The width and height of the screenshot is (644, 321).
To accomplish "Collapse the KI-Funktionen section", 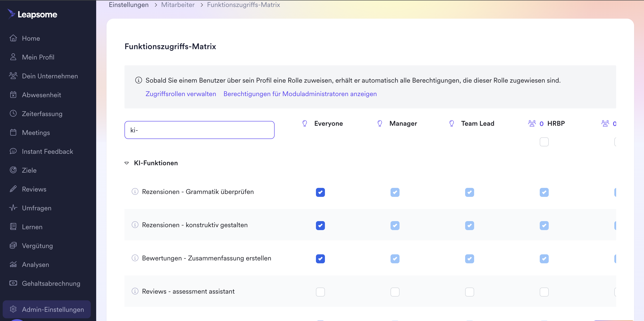I will [x=127, y=163].
